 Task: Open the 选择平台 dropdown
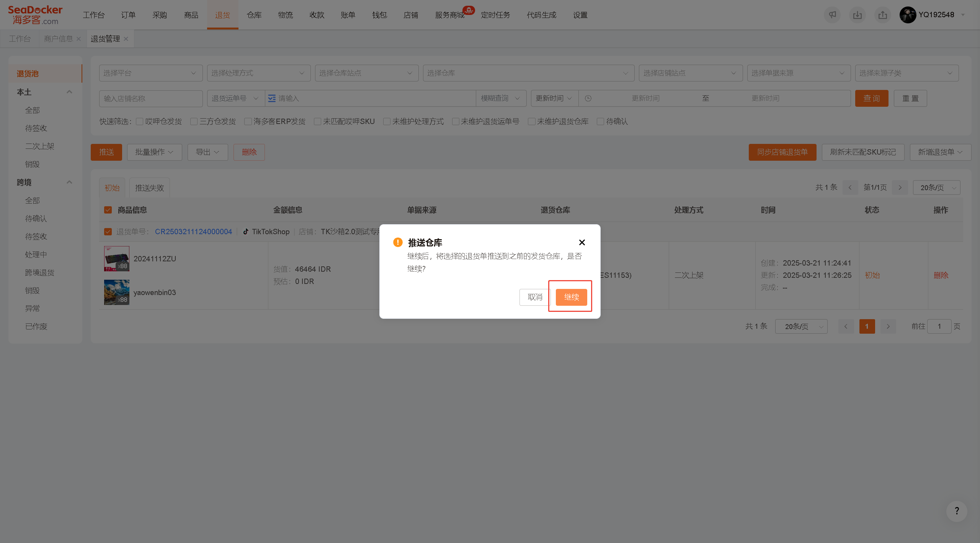tap(151, 73)
